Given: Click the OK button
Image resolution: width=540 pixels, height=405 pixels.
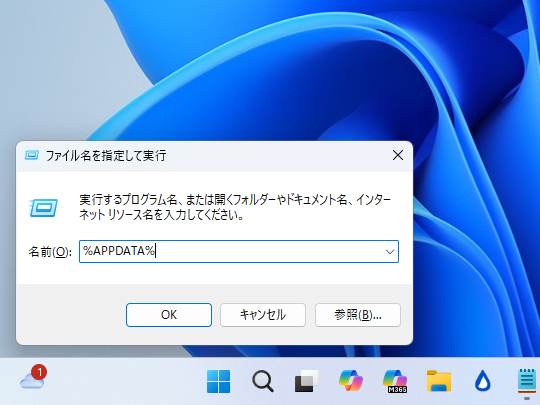Looking at the screenshot, I should click(169, 315).
